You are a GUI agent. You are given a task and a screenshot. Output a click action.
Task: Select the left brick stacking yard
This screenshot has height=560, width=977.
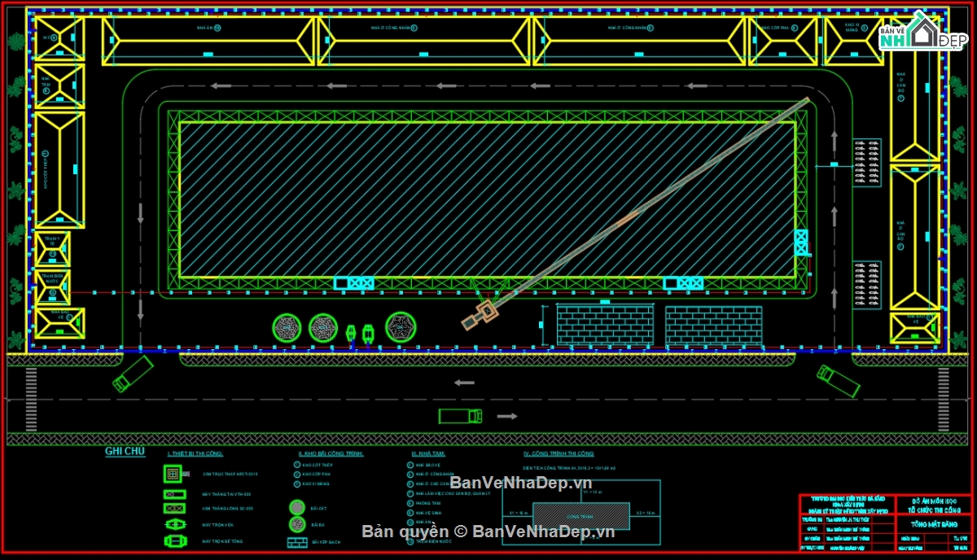click(x=604, y=325)
